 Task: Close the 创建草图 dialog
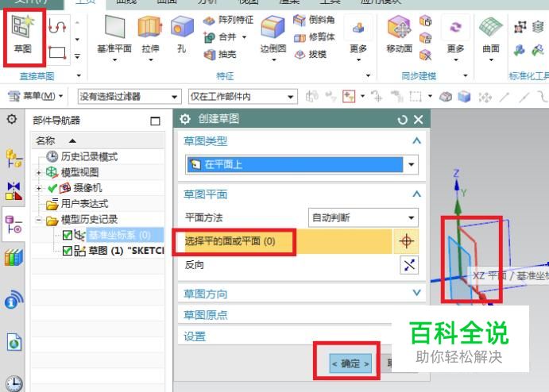pos(419,120)
